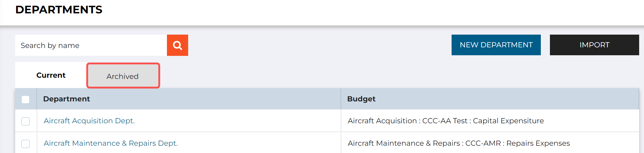The width and height of the screenshot is (644, 153).
Task: Tick the select-all checkbox in table header
Action: click(25, 99)
